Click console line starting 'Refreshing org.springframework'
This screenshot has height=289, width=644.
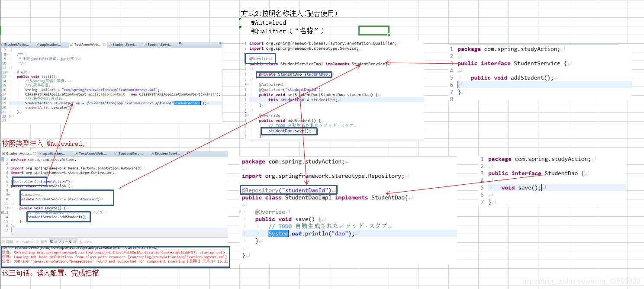point(113,252)
